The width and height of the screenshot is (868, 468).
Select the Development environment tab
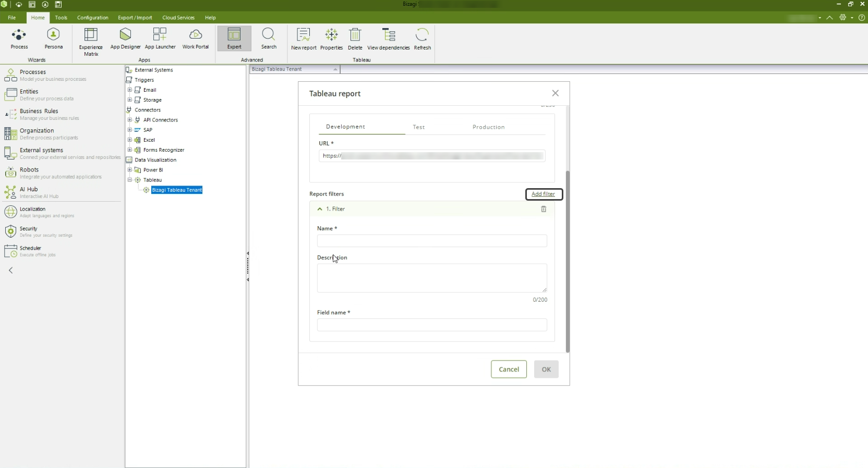(x=345, y=127)
